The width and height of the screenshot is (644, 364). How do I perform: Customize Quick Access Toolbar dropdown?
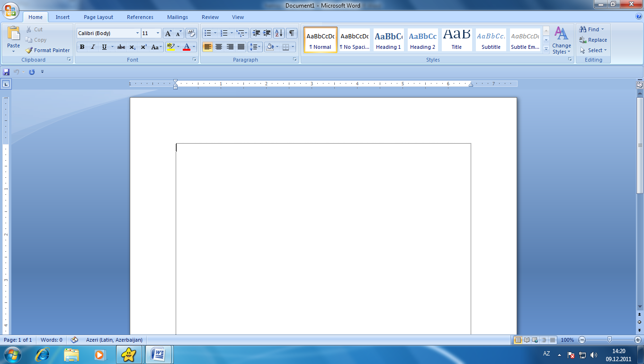click(42, 72)
